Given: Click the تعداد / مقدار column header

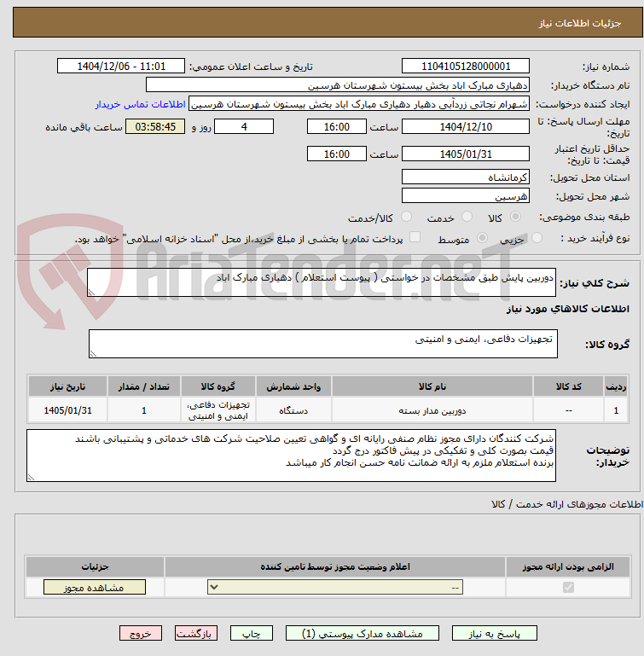Looking at the screenshot, I should (x=144, y=386).
